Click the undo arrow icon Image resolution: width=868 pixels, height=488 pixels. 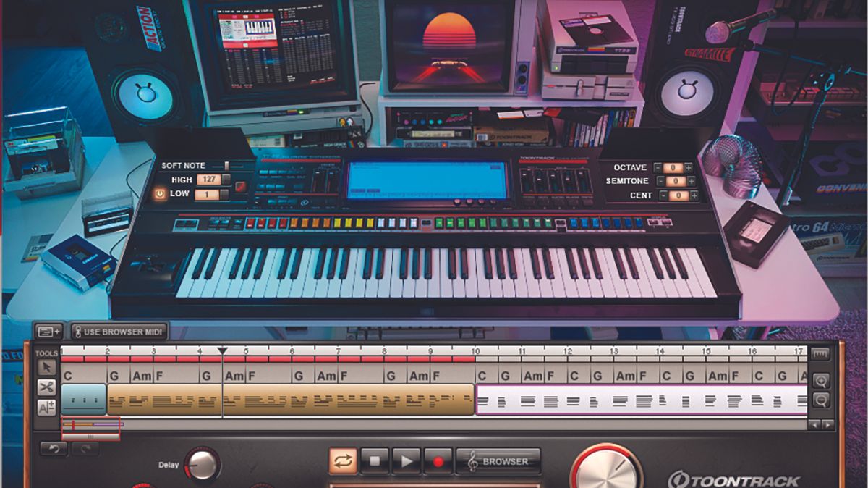(54, 448)
